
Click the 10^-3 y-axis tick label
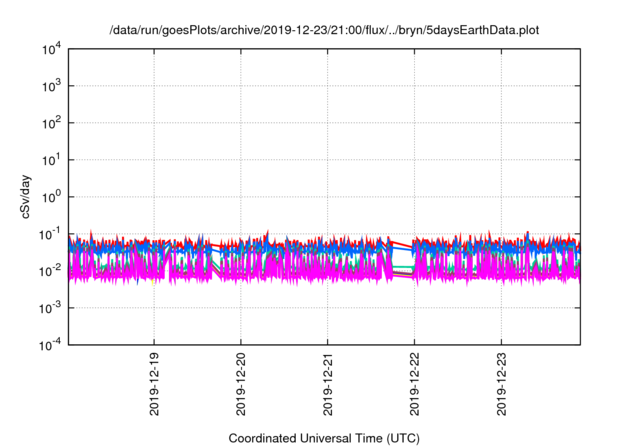(51, 308)
